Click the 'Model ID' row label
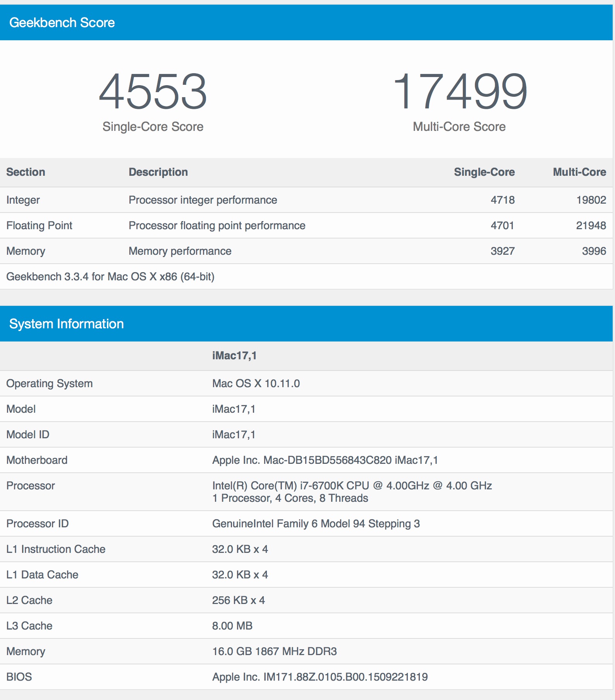Viewport: 615px width, 700px height. point(28,434)
